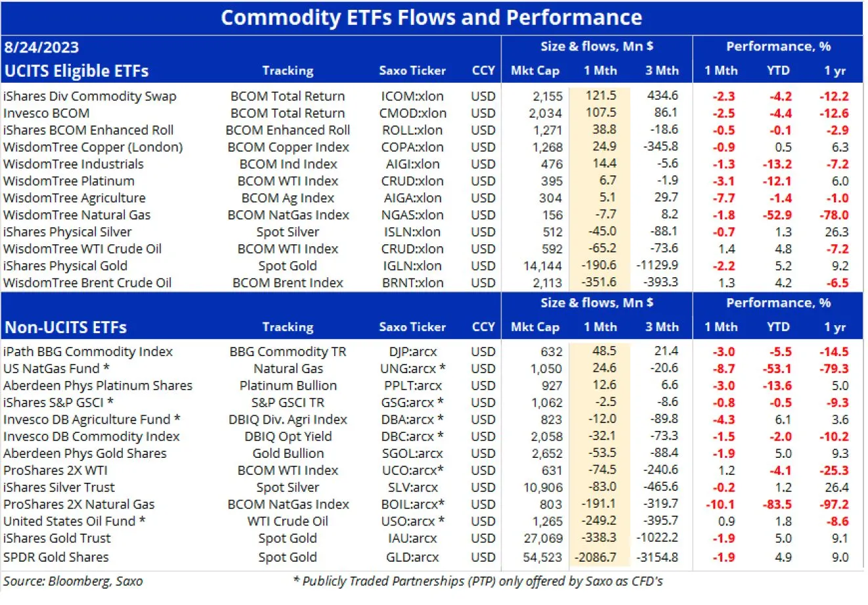868x605 pixels.
Task: Select the ProShares 2X Natural Gas fund name
Action: [x=79, y=504]
